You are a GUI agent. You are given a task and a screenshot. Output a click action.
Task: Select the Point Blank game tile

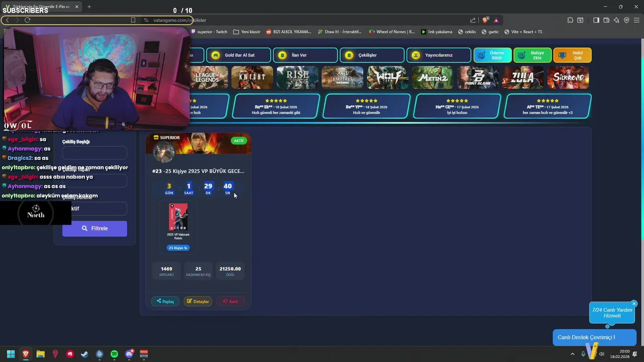[478, 77]
